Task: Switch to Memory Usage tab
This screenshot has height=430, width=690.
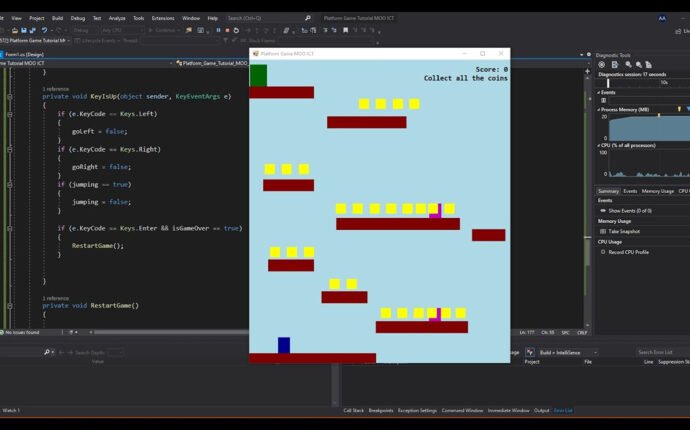Action: 657,191
